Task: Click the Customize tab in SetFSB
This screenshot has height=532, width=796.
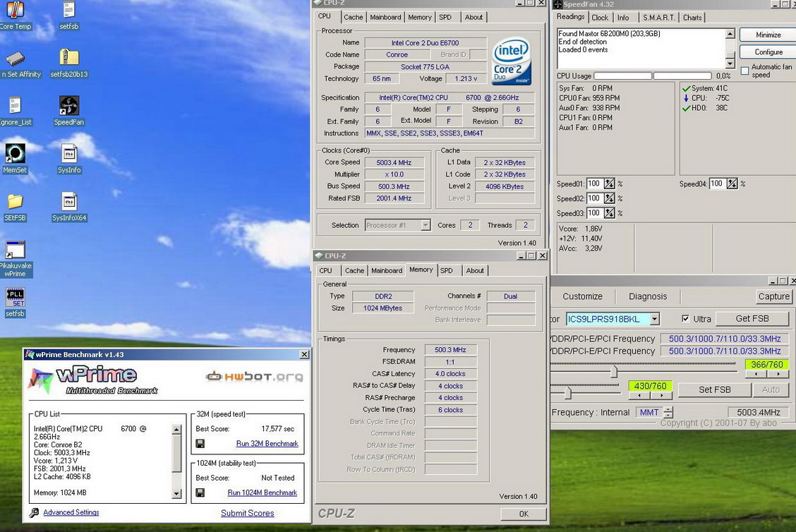Action: pyautogui.click(x=582, y=296)
